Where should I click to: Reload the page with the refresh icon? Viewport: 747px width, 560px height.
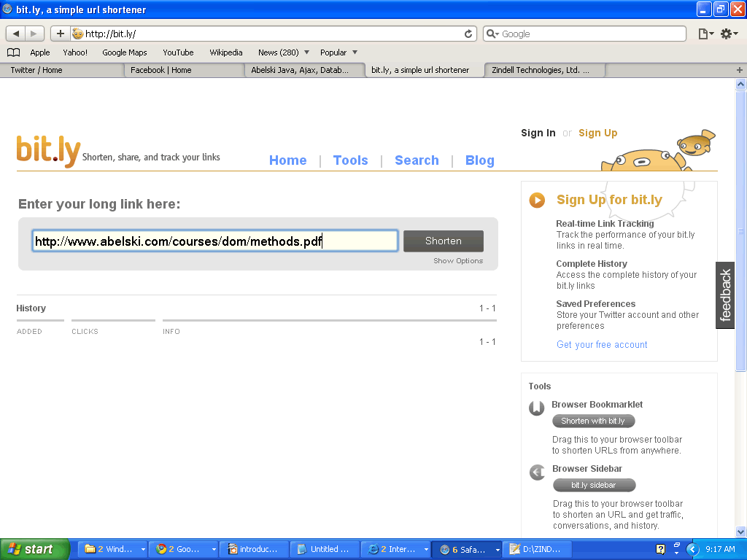click(x=468, y=34)
